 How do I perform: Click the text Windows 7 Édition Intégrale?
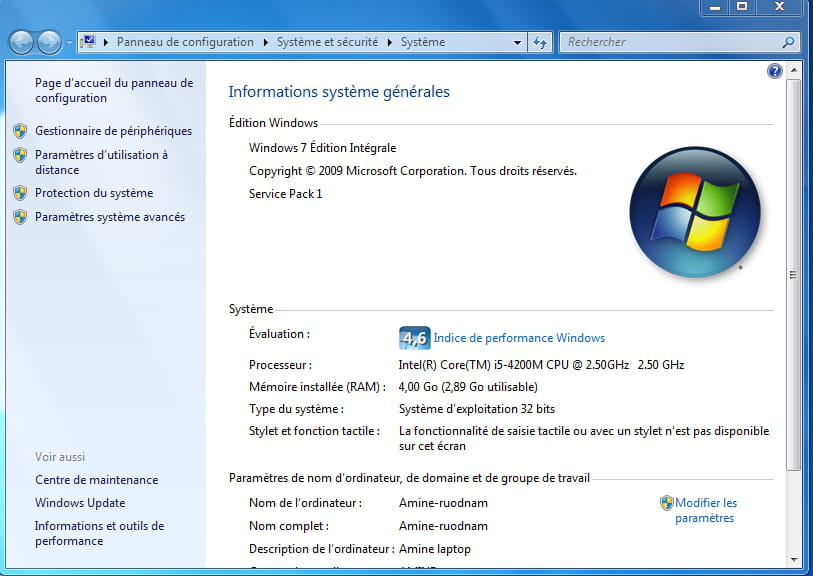pos(323,148)
